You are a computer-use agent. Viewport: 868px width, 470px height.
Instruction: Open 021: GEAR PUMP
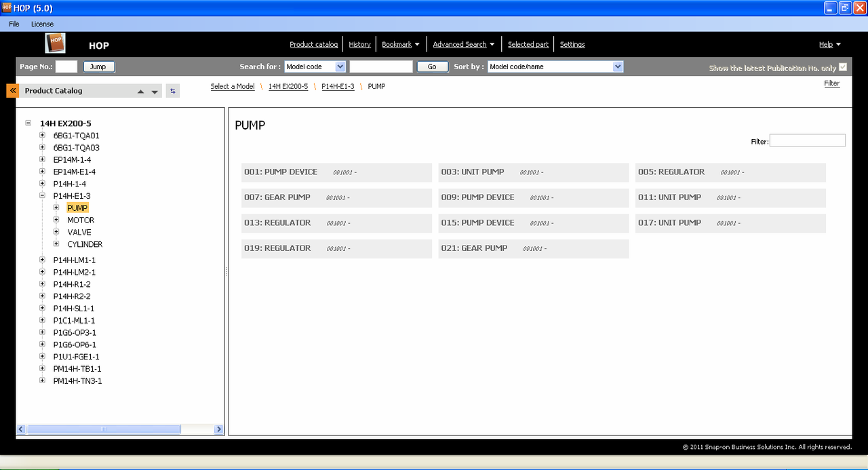click(534, 248)
